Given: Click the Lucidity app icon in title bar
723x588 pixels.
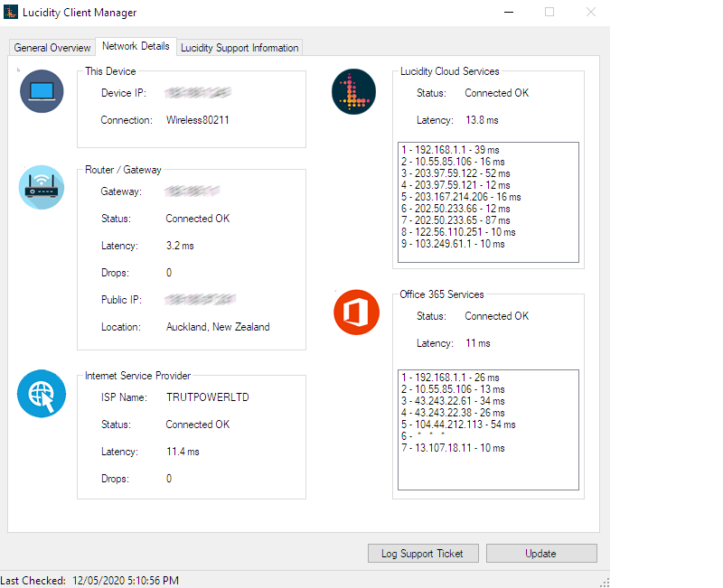Looking at the screenshot, I should pos(10,13).
